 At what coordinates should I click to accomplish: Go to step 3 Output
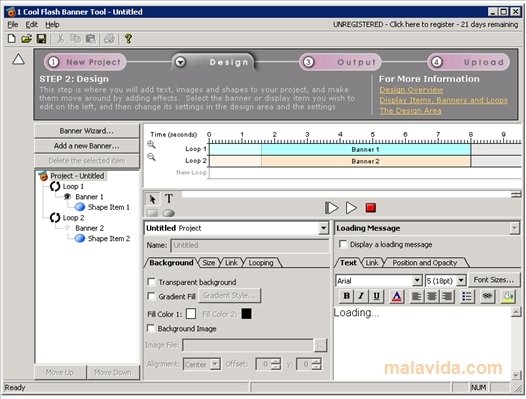pyautogui.click(x=340, y=62)
